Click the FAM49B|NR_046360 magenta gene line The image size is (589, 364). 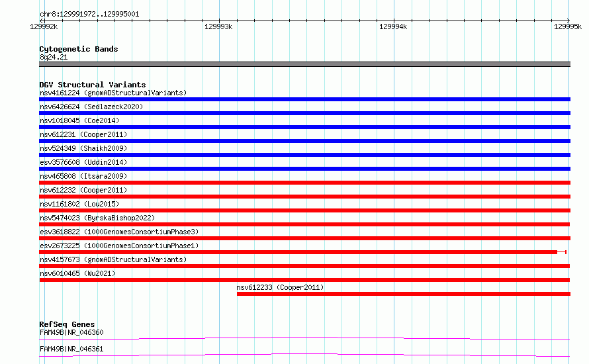coord(304,338)
